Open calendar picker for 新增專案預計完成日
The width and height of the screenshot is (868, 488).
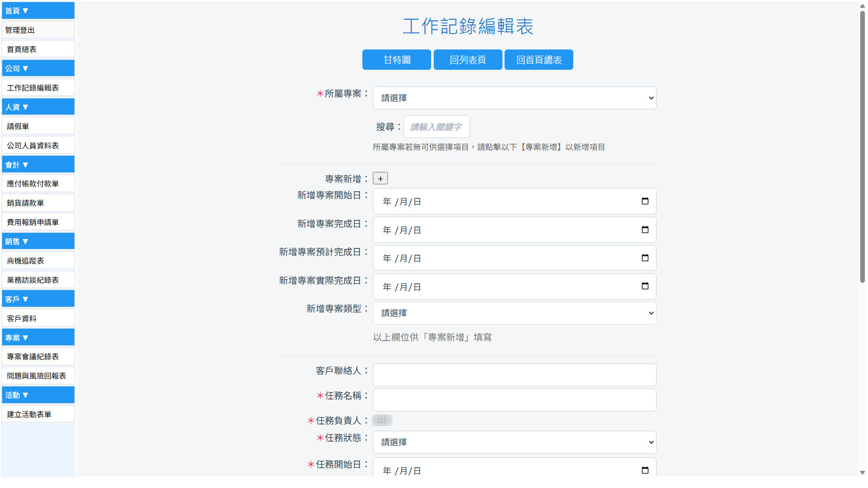click(x=645, y=258)
